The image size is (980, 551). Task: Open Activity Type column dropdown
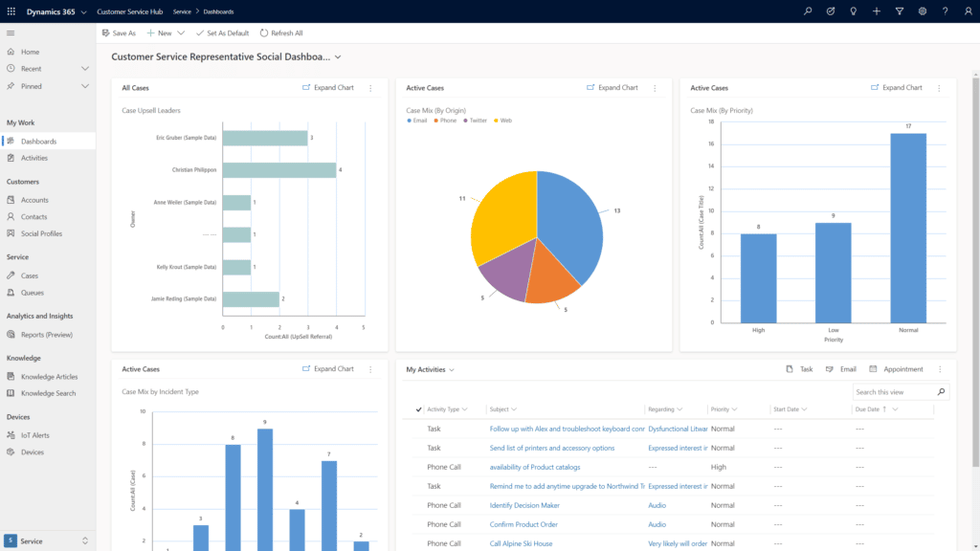464,409
